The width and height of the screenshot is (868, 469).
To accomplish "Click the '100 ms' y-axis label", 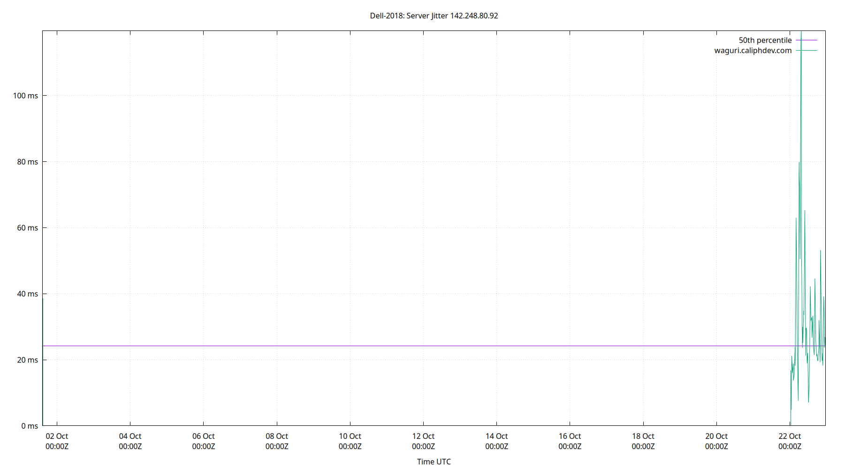I will click(x=25, y=96).
